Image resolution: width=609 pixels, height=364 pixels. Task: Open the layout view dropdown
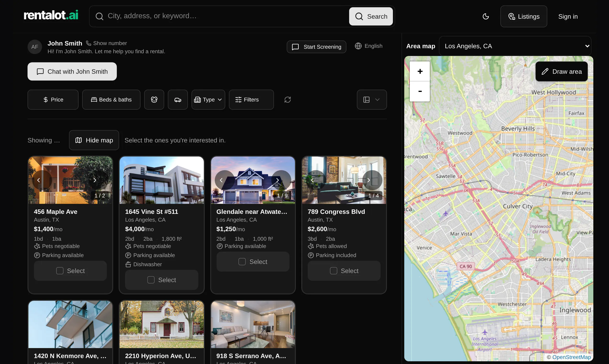pos(372,100)
